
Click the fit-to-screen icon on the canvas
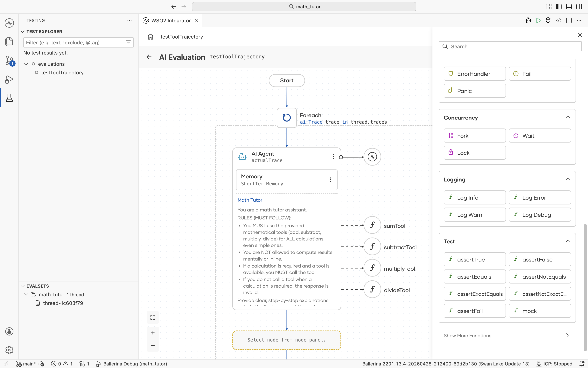pos(153,317)
